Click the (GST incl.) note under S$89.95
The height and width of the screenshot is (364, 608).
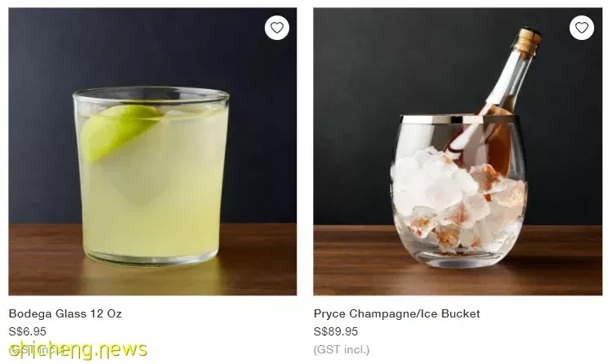(x=342, y=349)
